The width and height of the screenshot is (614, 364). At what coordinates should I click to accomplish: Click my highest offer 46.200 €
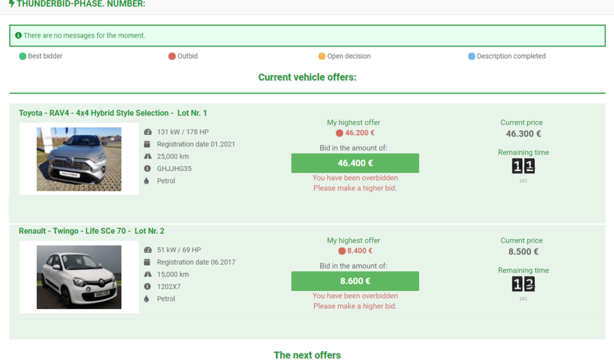click(x=359, y=133)
